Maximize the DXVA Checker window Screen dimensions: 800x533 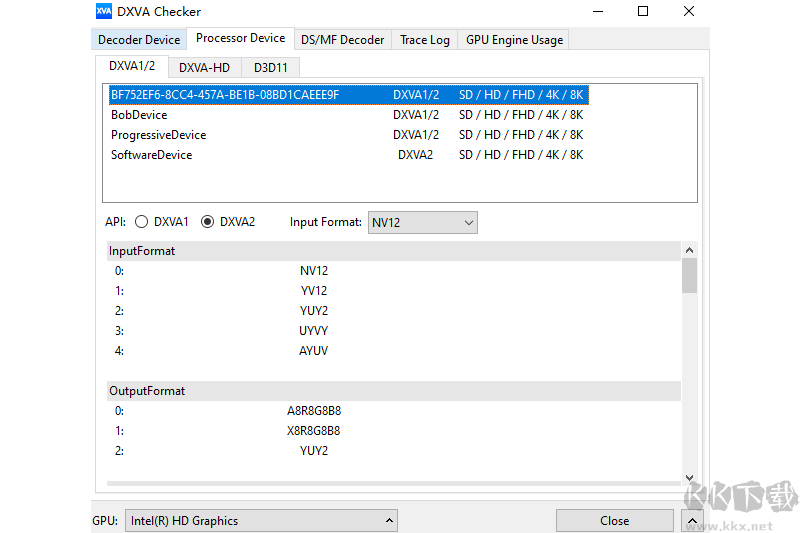(643, 12)
